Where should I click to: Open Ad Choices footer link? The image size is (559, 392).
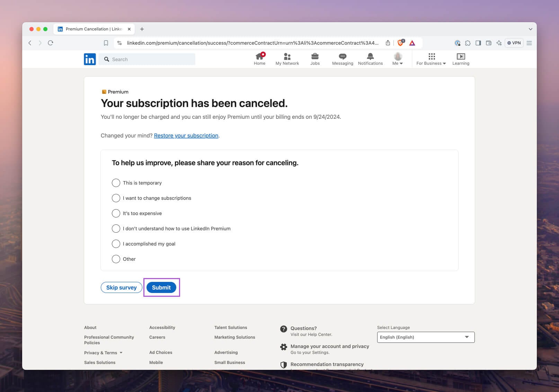(161, 353)
